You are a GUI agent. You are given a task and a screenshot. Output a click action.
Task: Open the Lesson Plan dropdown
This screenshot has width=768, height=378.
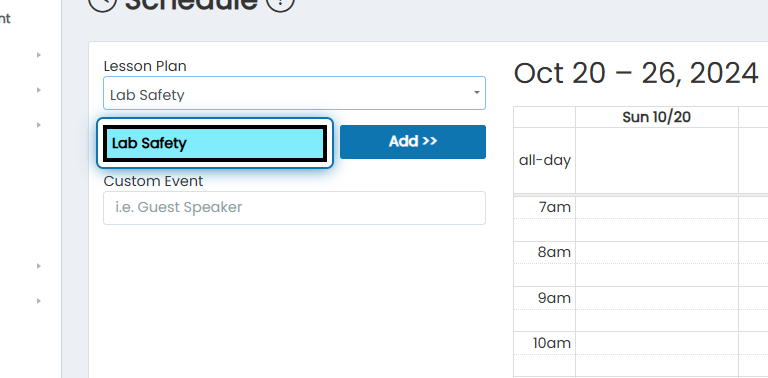294,93
